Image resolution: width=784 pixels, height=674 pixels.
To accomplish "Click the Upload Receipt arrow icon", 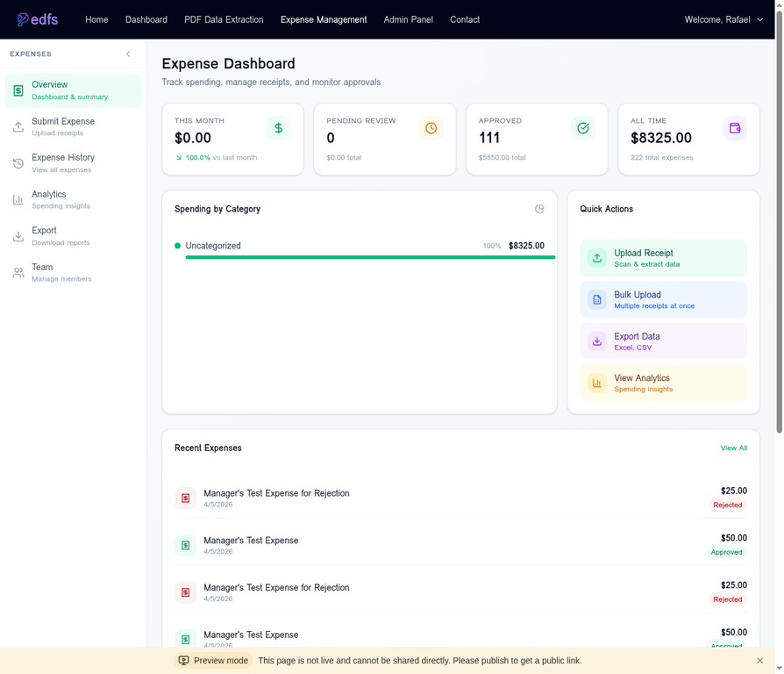I will coord(597,258).
